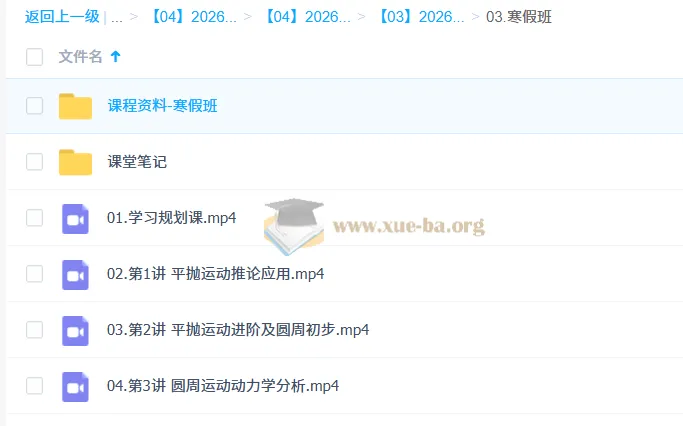
Task: Open file 04.第3讲 圆周运动动力学分析.mp4
Action: pyautogui.click(x=223, y=386)
